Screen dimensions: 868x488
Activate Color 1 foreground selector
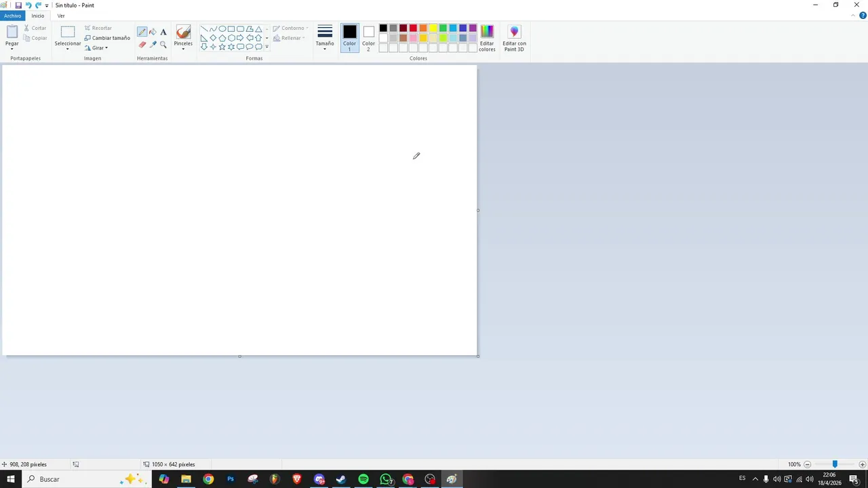[349, 37]
